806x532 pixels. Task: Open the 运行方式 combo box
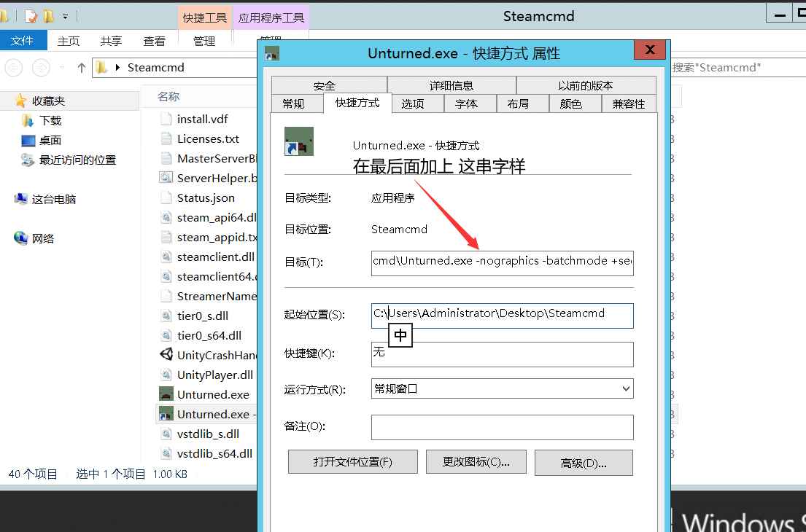click(x=503, y=388)
